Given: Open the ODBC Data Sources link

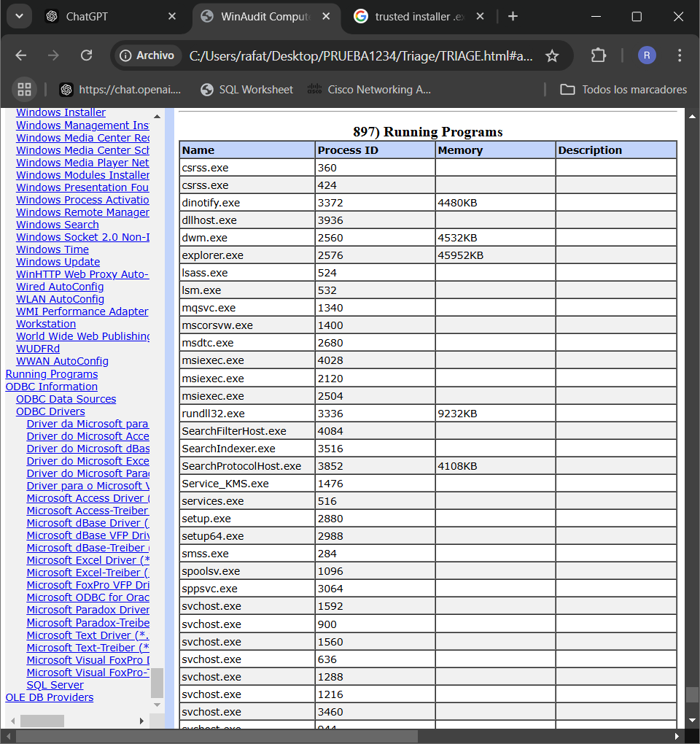Looking at the screenshot, I should (x=66, y=399).
